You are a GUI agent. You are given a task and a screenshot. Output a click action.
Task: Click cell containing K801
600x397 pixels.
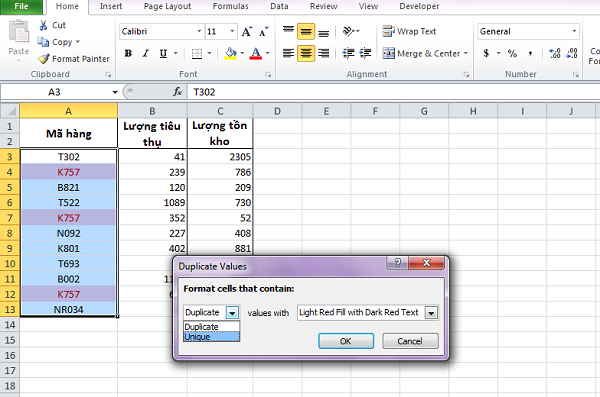68,248
